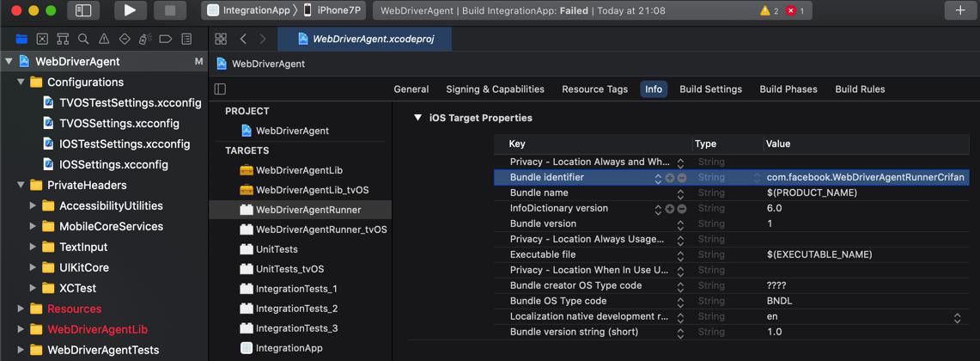Image resolution: width=980 pixels, height=361 pixels.
Task: Open the key picker for Bundle identifier
Action: (658, 178)
